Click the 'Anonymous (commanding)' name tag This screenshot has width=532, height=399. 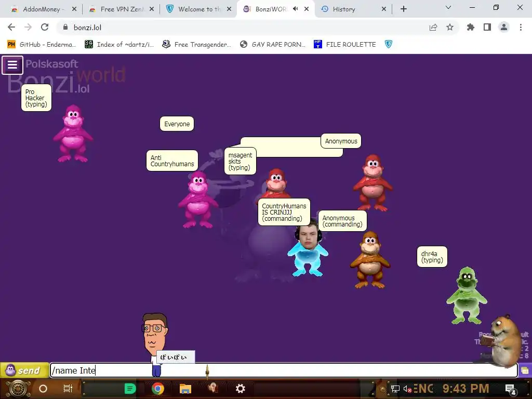(x=342, y=221)
